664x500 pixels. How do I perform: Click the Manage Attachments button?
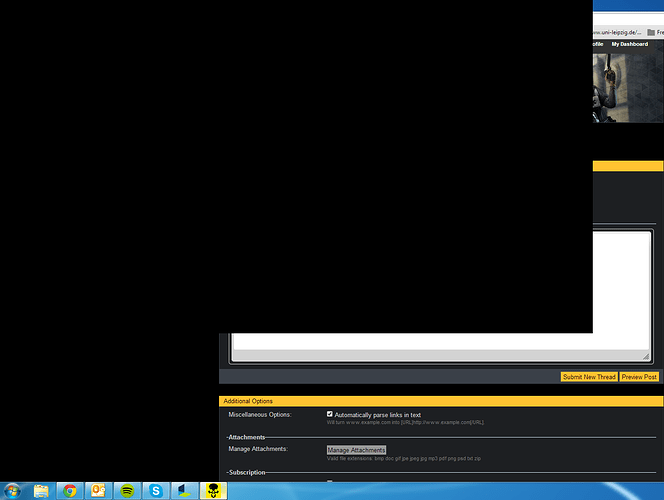[x=356, y=450]
